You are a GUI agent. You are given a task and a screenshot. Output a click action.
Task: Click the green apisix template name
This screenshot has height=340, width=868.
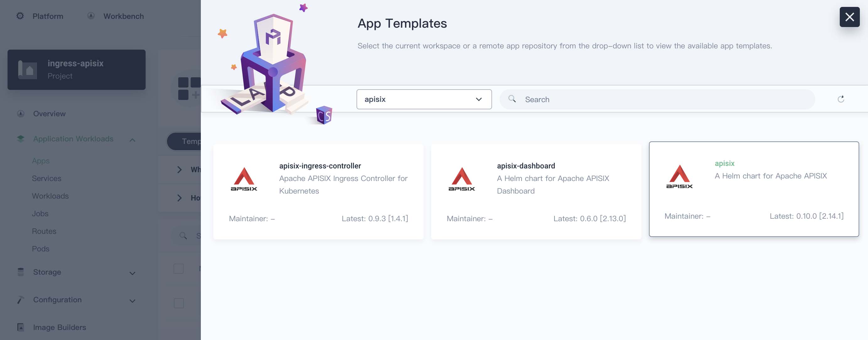coord(725,163)
